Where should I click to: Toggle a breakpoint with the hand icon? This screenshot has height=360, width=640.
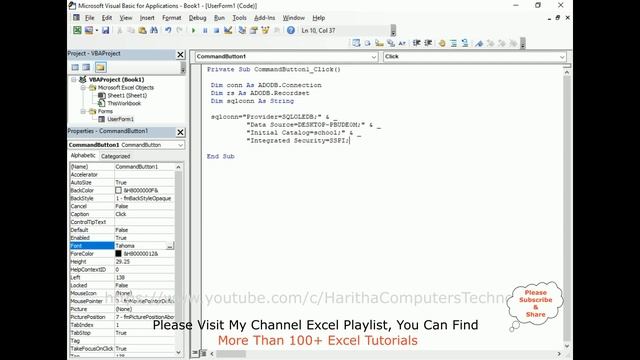[442, 43]
